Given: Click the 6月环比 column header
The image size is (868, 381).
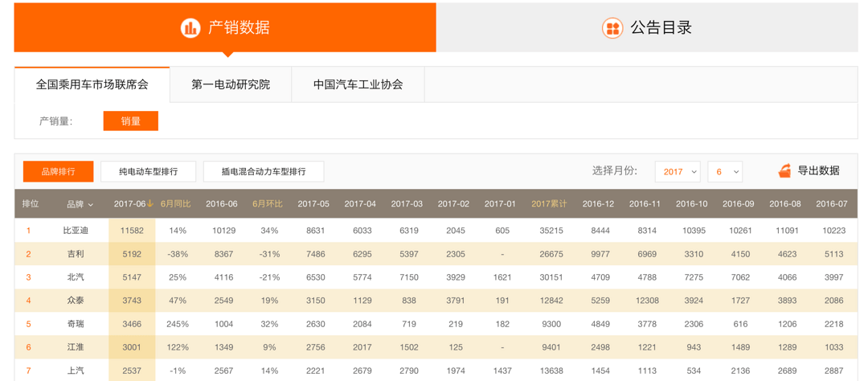Looking at the screenshot, I should click(268, 204).
